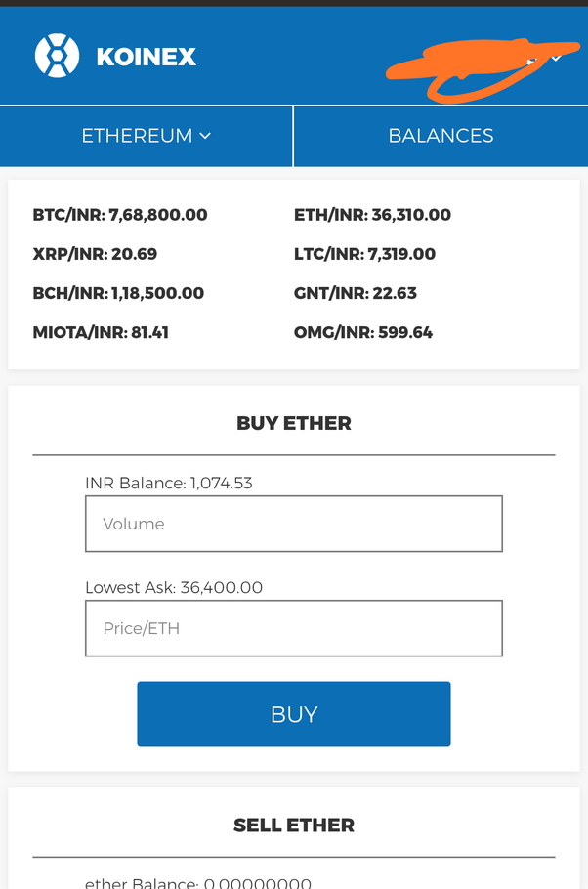Select the OMG/INR ticker price

pos(363,332)
